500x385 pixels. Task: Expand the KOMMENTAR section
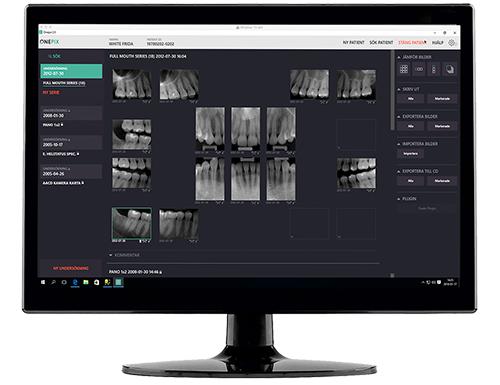tap(111, 255)
